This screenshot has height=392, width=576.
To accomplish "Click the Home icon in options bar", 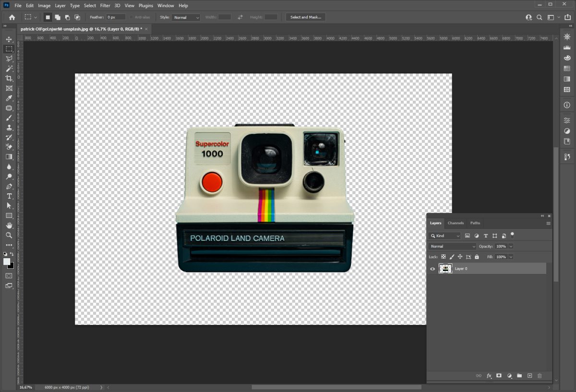I will point(12,17).
